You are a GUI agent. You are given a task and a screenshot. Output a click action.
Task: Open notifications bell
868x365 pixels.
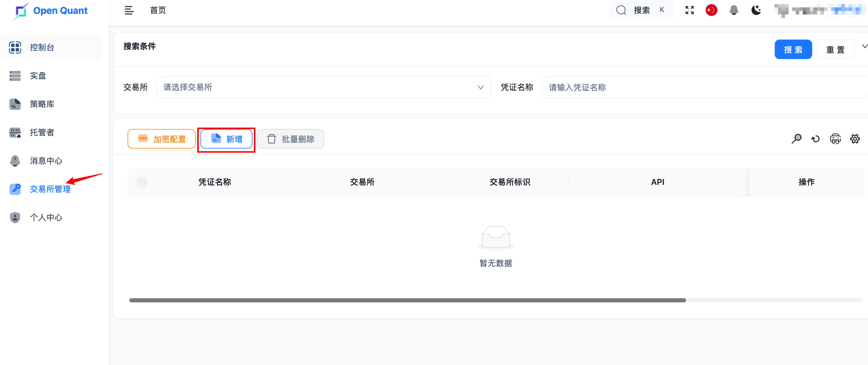[x=734, y=10]
